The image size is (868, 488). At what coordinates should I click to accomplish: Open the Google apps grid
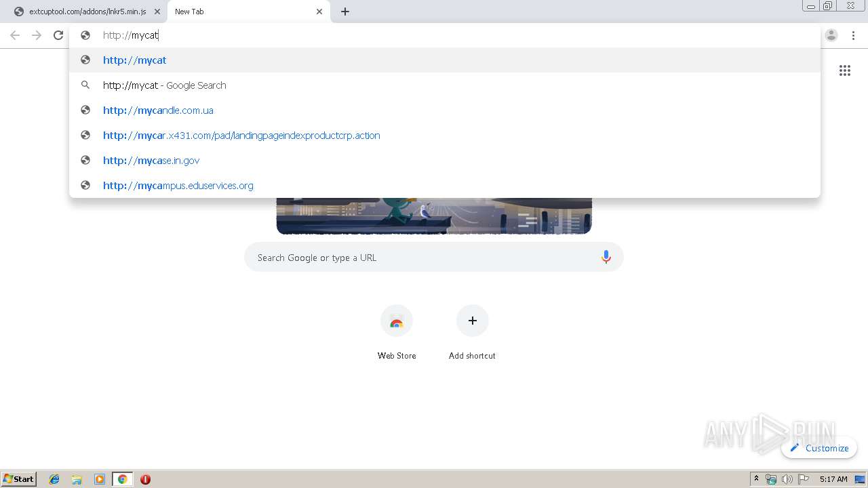[845, 70]
